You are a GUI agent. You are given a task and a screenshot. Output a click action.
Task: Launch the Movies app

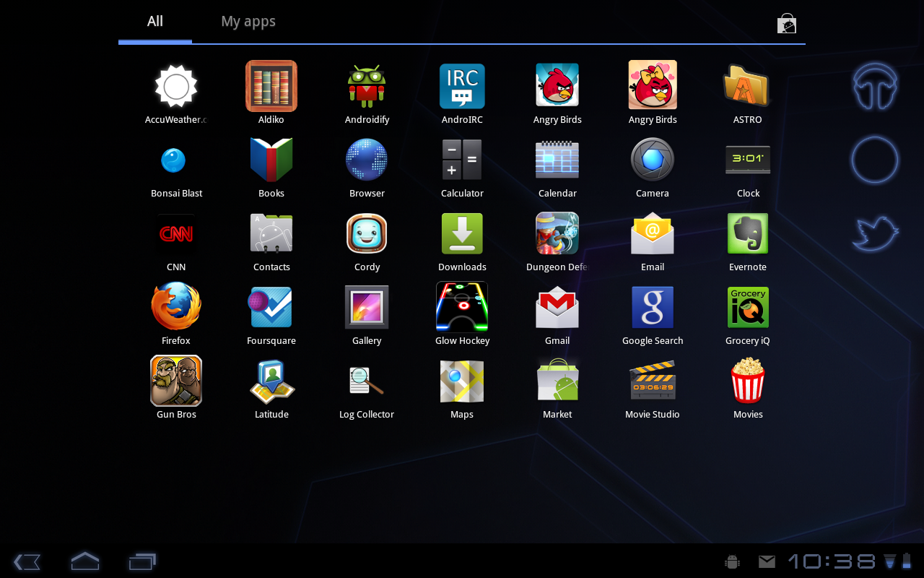748,381
